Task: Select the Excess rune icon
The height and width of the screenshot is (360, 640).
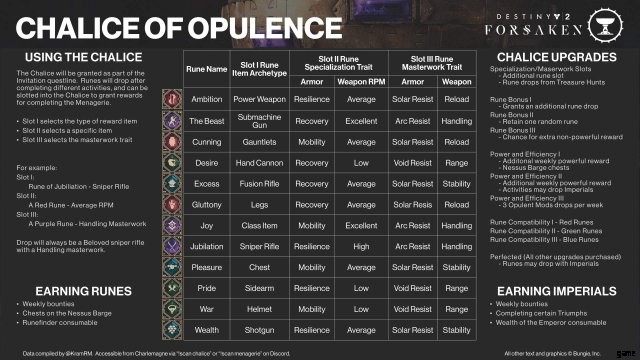Action: tap(172, 183)
